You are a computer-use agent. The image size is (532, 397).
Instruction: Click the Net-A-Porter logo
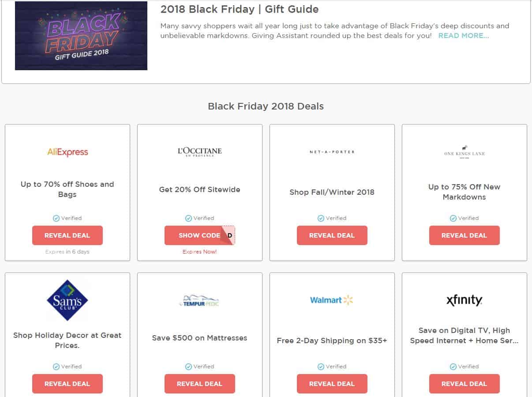tap(332, 152)
